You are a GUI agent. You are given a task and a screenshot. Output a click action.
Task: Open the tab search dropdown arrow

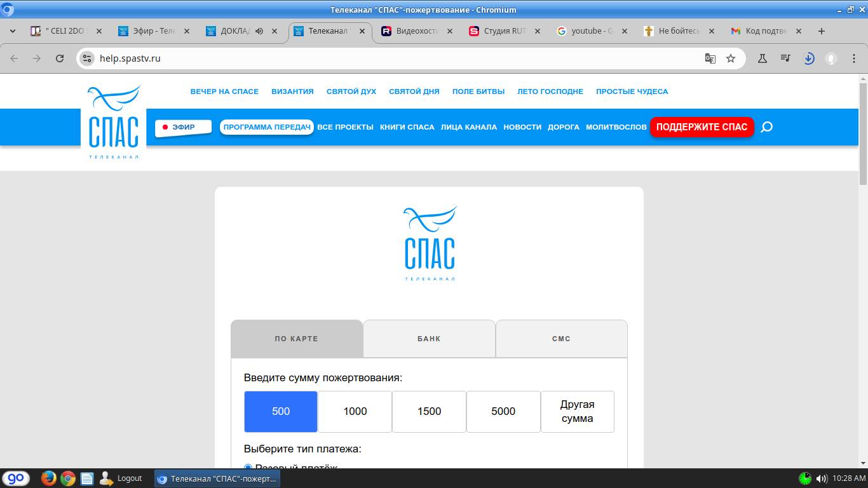[x=12, y=31]
